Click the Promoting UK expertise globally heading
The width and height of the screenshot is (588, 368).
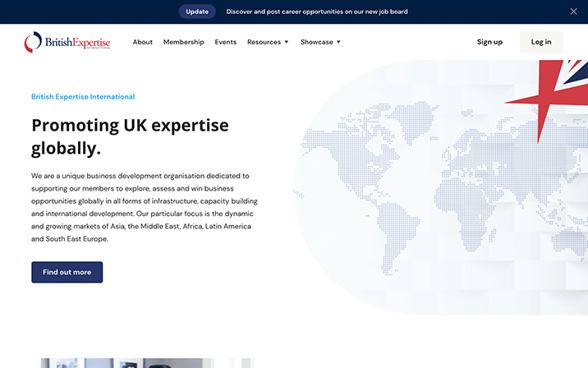click(x=130, y=136)
